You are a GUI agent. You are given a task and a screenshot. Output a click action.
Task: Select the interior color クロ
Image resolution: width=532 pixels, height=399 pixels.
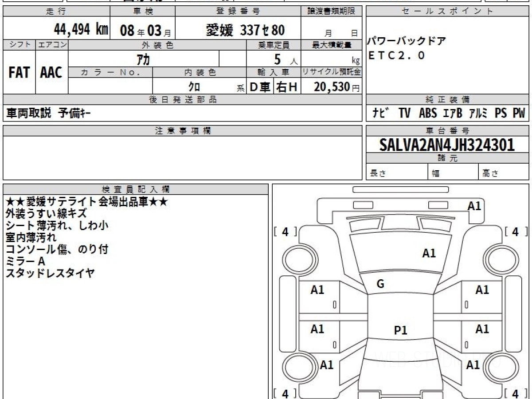[194, 87]
